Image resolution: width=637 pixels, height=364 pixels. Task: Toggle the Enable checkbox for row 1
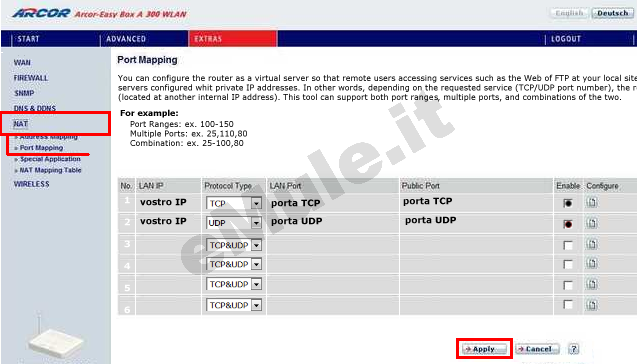click(x=568, y=203)
